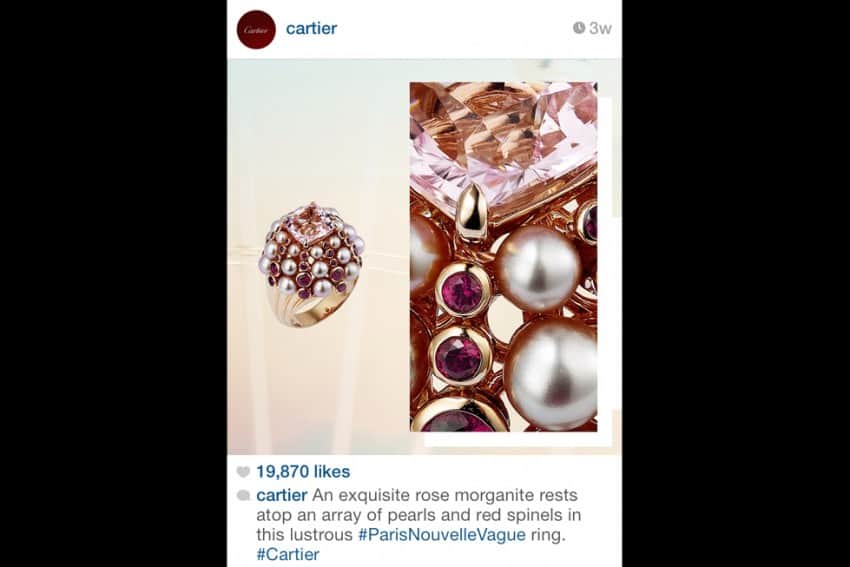Click the full ring image on left
The height and width of the screenshot is (567, 850).
click(x=310, y=265)
